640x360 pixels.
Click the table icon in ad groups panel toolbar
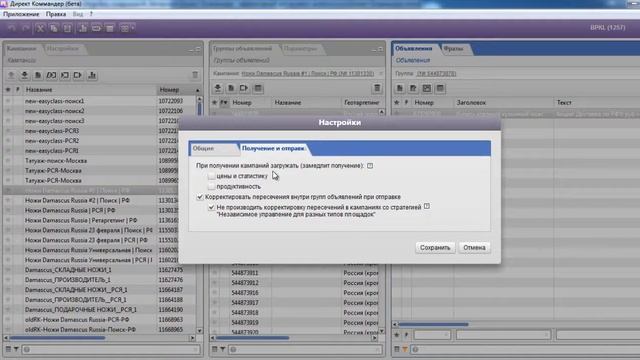tap(258, 88)
